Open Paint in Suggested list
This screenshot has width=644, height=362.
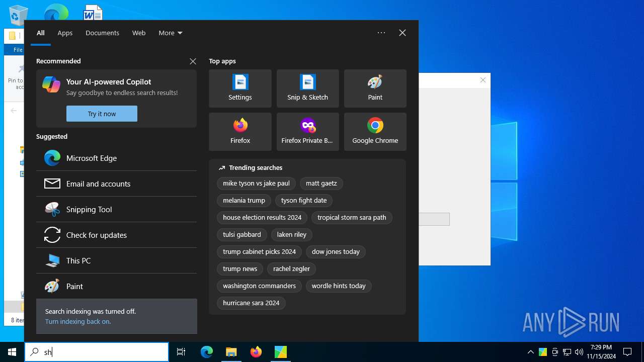116,286
